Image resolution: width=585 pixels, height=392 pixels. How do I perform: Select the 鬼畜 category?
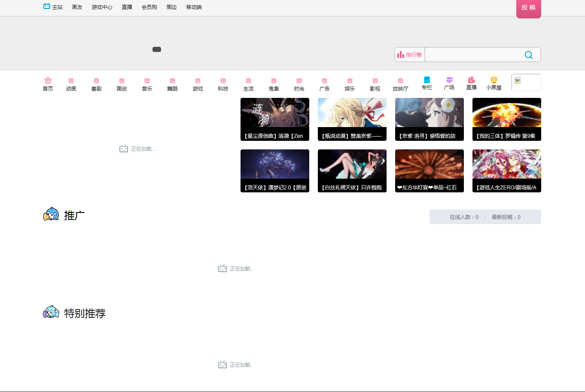[274, 85]
